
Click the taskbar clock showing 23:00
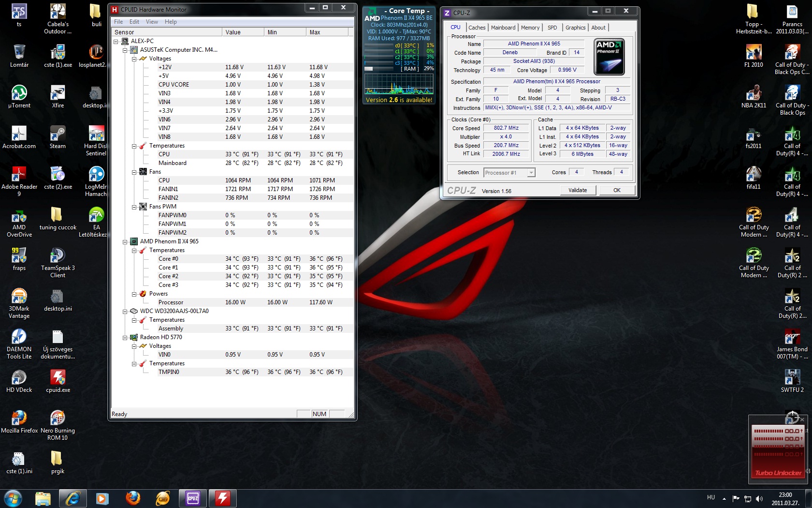pos(785,499)
